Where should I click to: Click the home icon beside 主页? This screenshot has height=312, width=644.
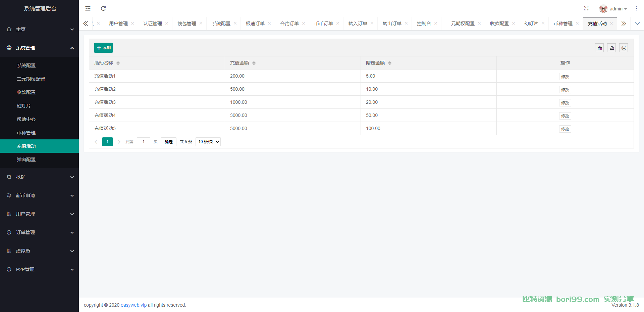point(9,29)
